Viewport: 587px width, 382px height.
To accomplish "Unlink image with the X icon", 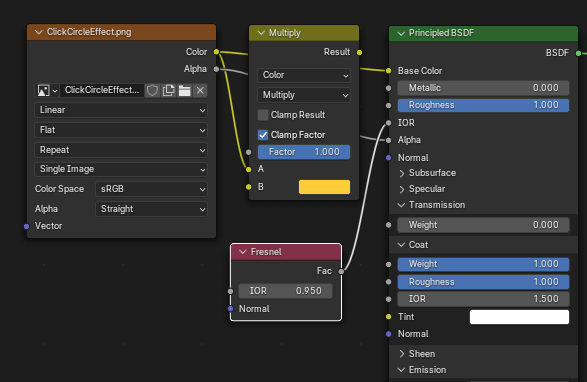I will pos(200,90).
